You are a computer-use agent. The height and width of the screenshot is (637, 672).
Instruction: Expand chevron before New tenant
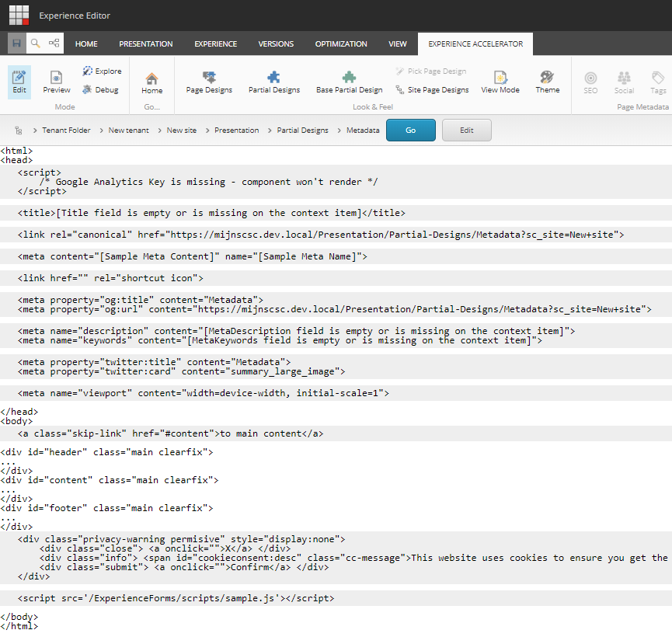pos(101,131)
